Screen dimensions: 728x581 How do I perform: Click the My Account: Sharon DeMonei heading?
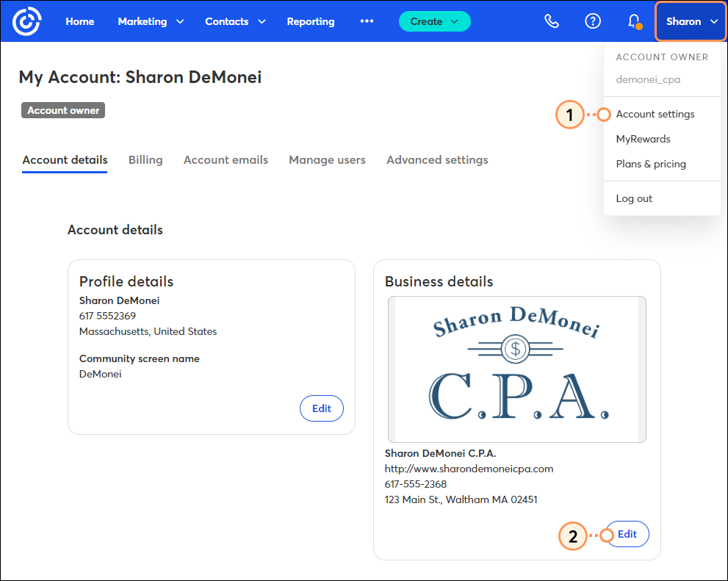click(140, 77)
